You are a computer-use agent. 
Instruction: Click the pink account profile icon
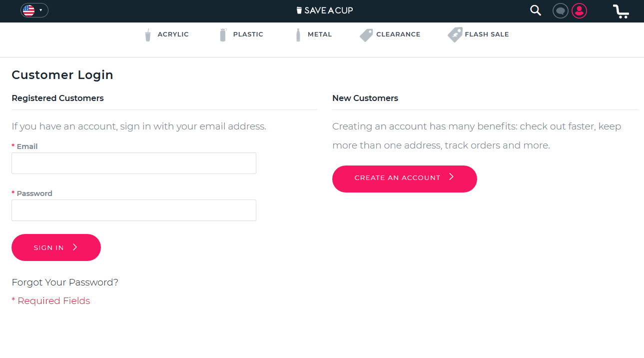(580, 10)
